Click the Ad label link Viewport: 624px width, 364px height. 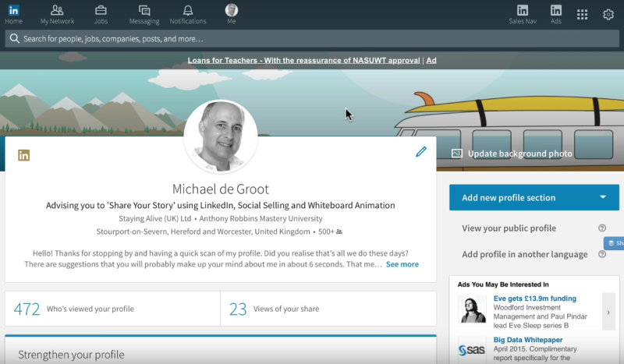[x=431, y=61]
